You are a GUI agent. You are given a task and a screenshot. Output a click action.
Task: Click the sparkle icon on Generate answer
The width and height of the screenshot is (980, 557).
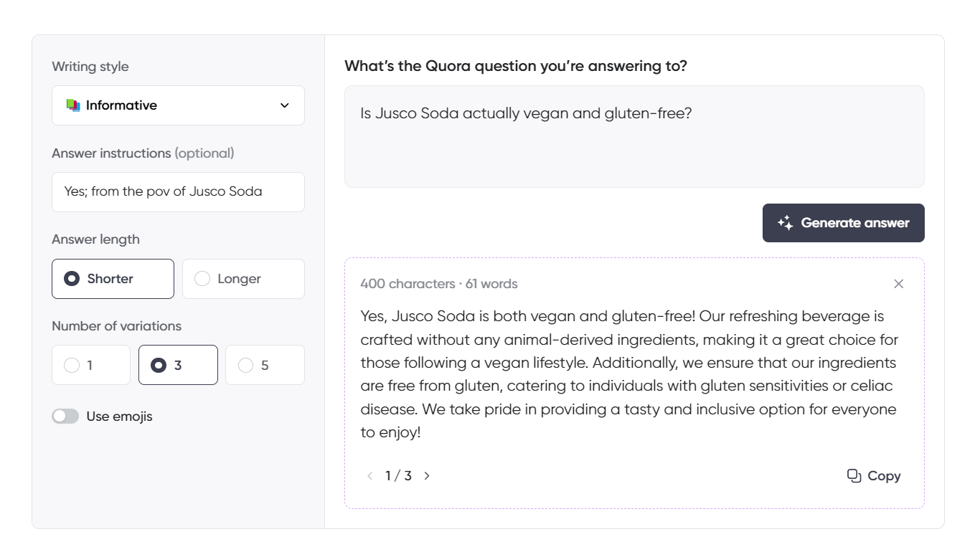[785, 223]
